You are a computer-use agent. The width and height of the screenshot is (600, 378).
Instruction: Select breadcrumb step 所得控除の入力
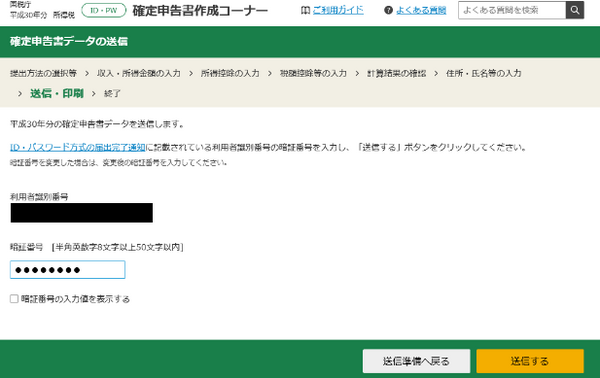click(230, 73)
